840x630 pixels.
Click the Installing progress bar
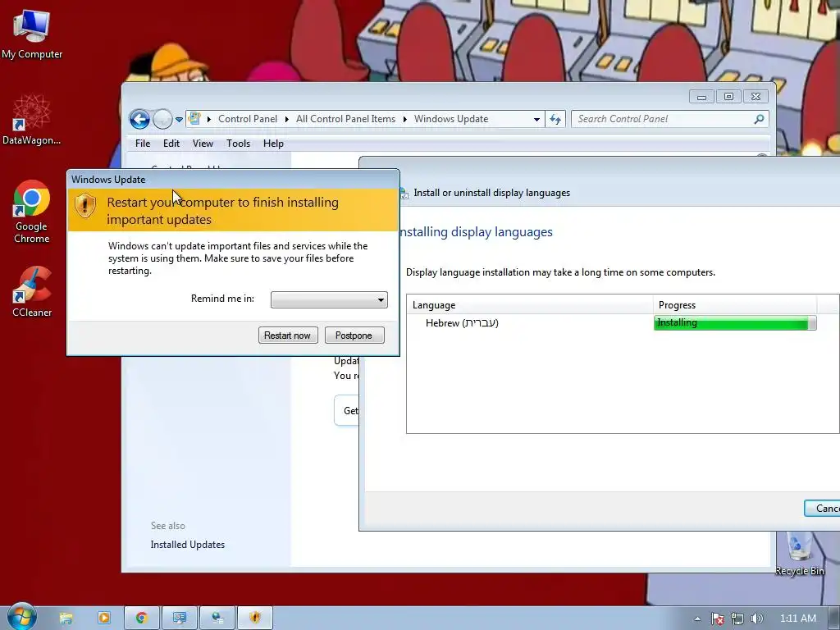(735, 323)
